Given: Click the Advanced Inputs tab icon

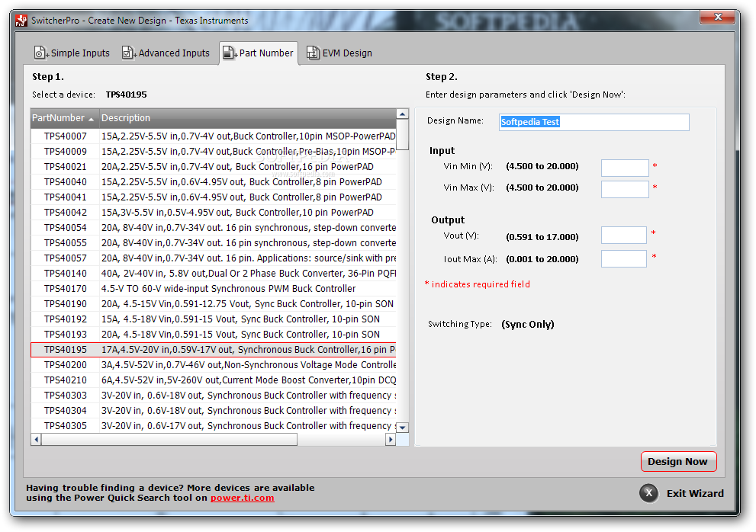Looking at the screenshot, I should (128, 53).
